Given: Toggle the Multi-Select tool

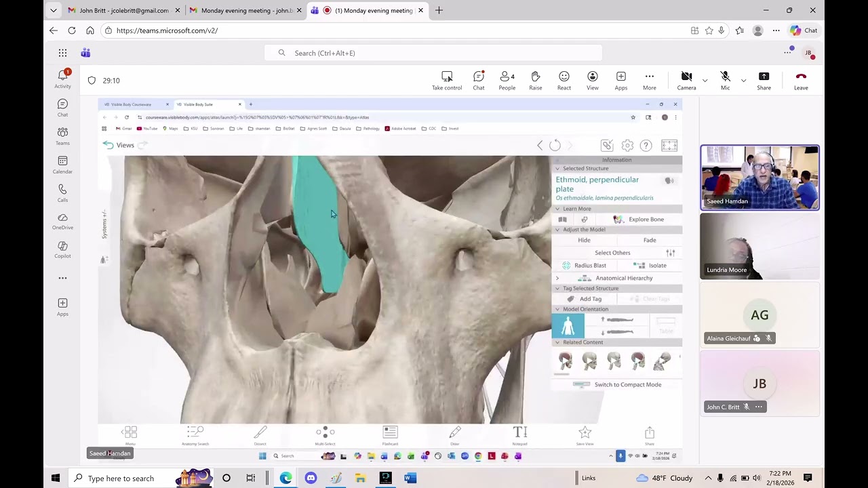Looking at the screenshot, I should (x=325, y=435).
